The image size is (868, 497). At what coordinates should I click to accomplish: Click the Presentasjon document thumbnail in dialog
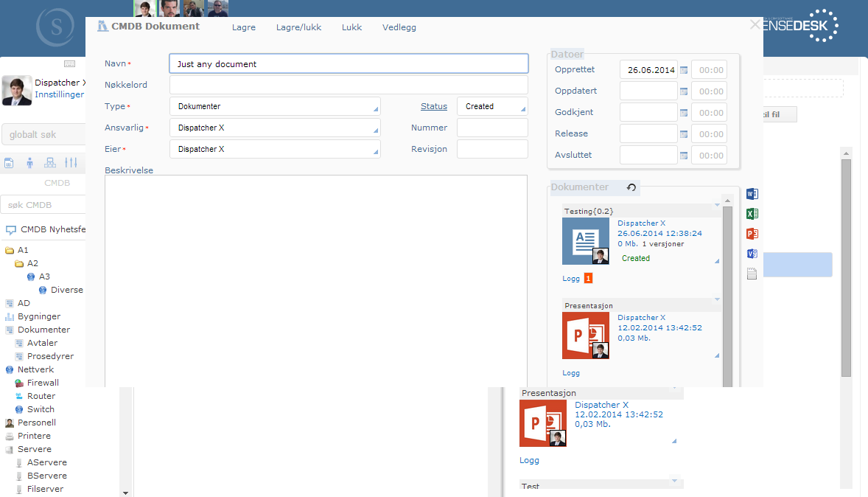(586, 336)
